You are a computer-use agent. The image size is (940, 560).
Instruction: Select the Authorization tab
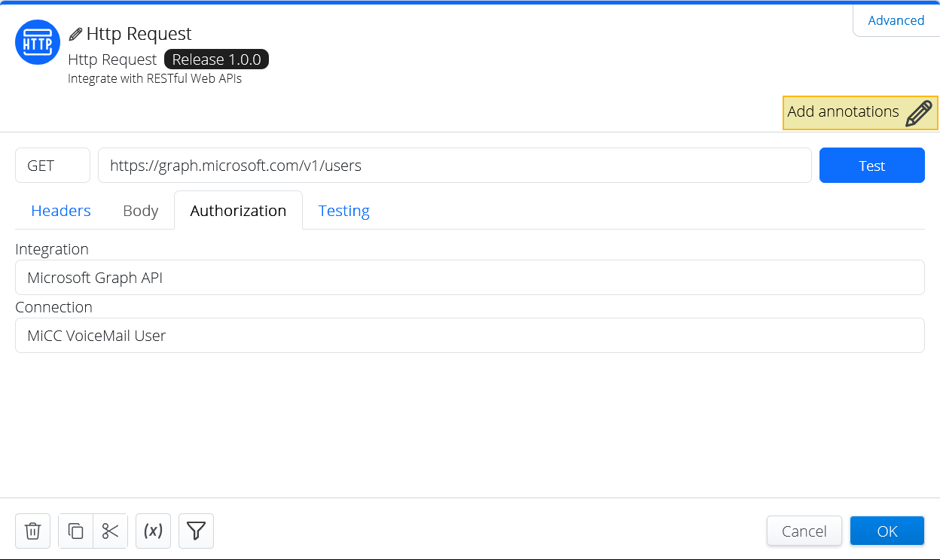coord(238,211)
